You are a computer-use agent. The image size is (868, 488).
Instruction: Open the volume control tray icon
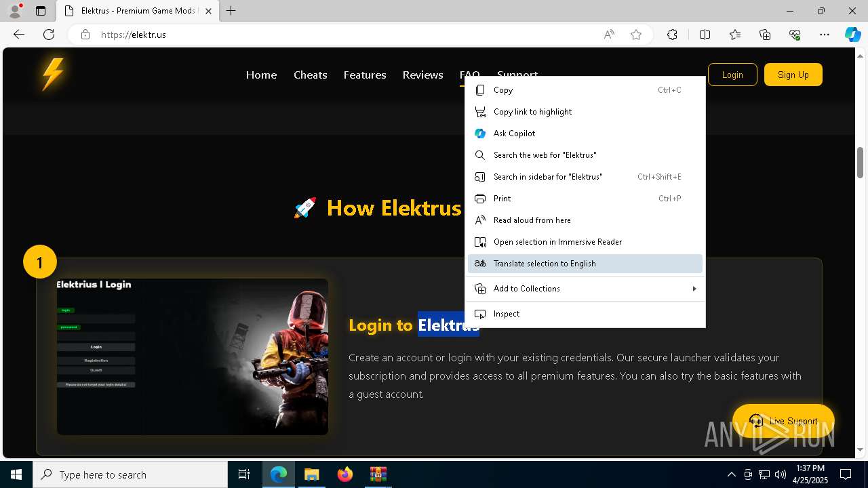pyautogui.click(x=781, y=474)
